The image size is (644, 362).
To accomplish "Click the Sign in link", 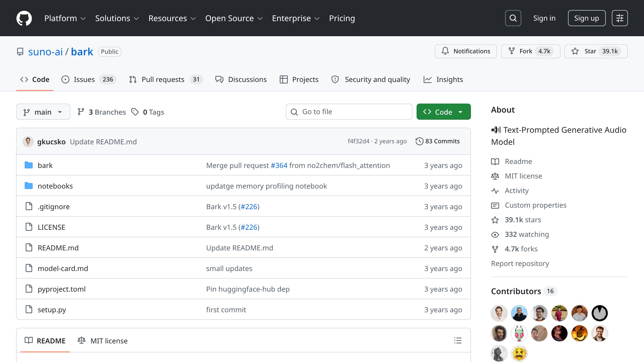I will pyautogui.click(x=544, y=18).
